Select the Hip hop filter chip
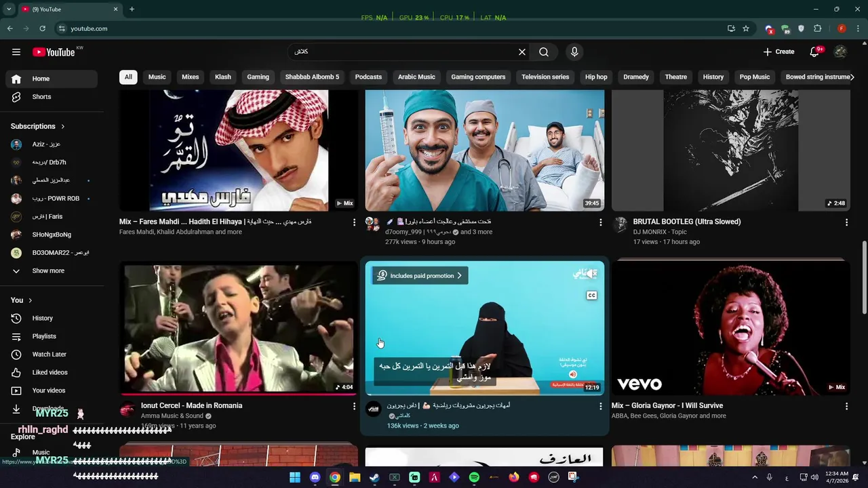Viewport: 868px width, 488px height. point(596,77)
